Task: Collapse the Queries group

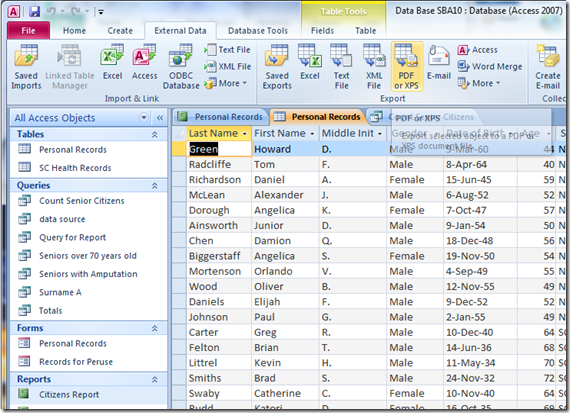Action: [154, 186]
